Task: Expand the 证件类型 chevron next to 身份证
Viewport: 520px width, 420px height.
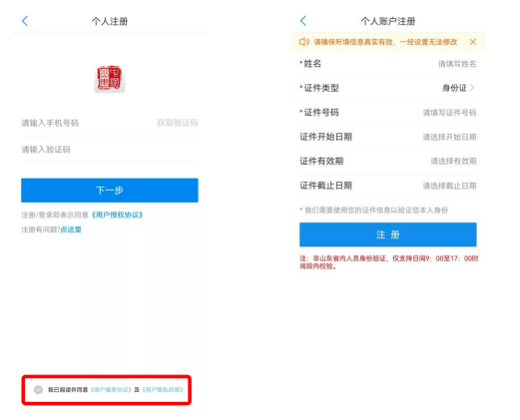Action: 472,88
